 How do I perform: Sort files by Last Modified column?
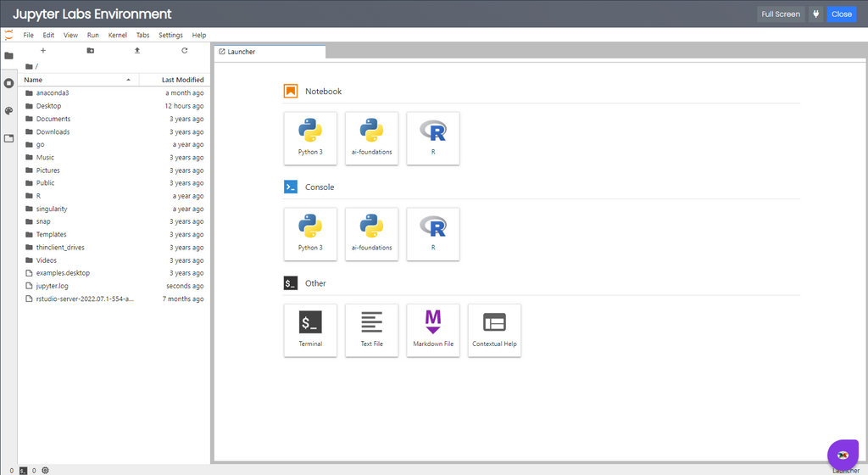pyautogui.click(x=182, y=80)
